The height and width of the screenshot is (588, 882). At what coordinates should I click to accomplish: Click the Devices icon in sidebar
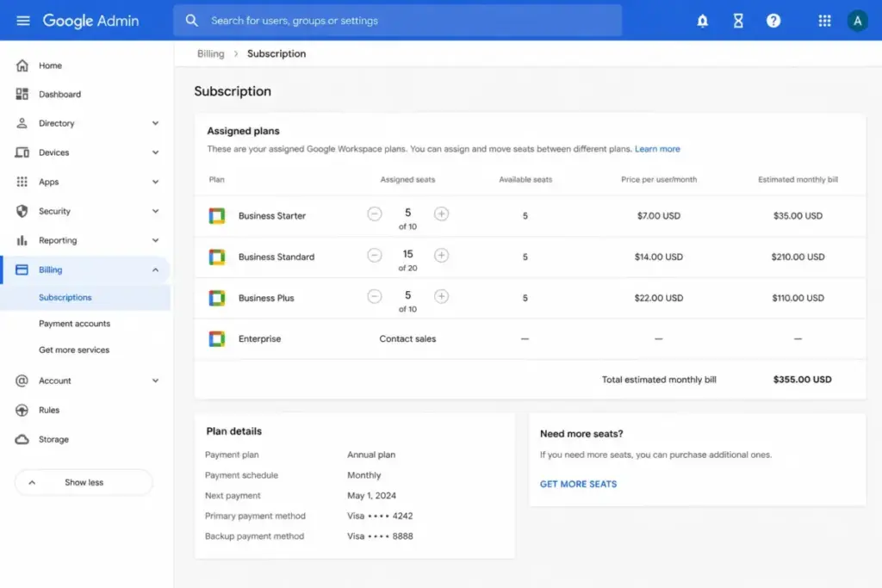tap(22, 152)
